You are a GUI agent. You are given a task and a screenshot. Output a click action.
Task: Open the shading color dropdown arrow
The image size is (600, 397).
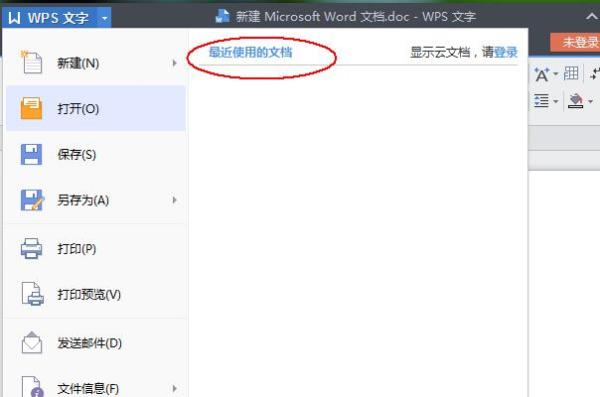pyautogui.click(x=591, y=101)
